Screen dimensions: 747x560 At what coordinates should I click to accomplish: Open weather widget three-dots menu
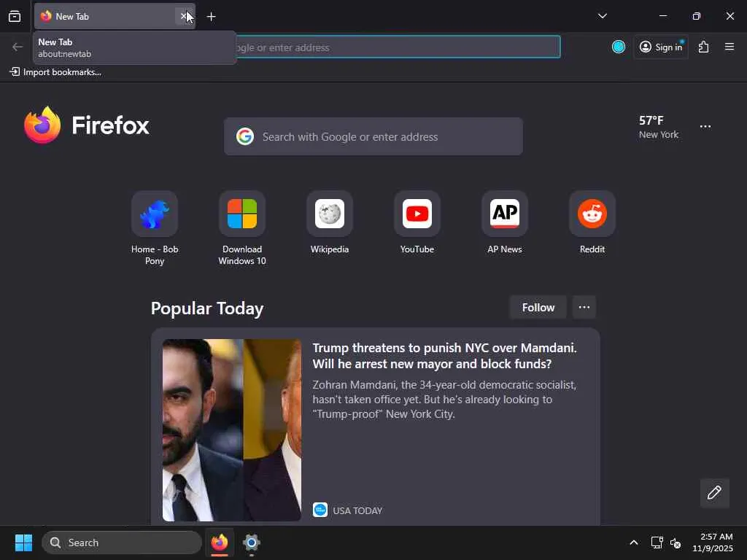(x=705, y=127)
